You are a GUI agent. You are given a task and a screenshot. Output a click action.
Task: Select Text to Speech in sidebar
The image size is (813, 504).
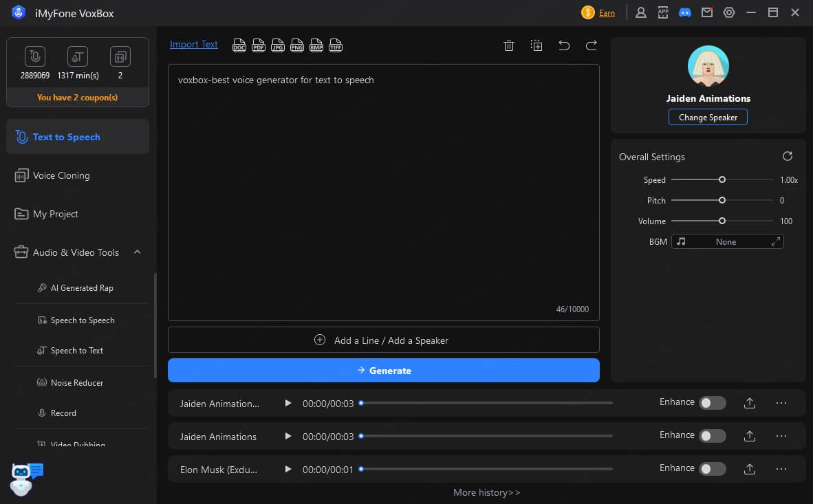coord(78,136)
